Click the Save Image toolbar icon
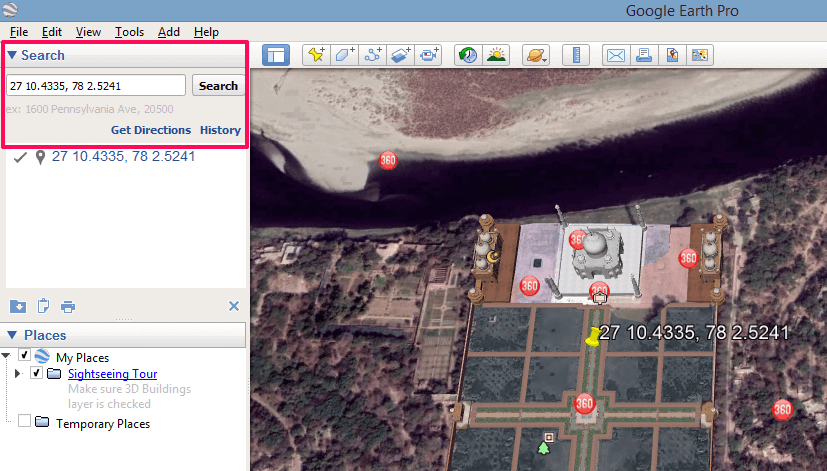The image size is (827, 471). pyautogui.click(x=672, y=55)
